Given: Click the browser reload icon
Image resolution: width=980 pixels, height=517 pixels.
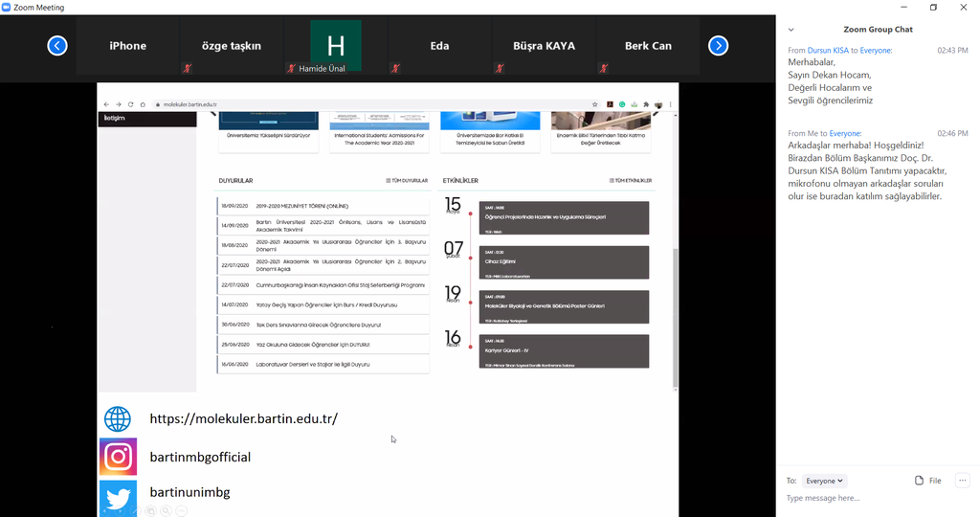Looking at the screenshot, I should [131, 104].
